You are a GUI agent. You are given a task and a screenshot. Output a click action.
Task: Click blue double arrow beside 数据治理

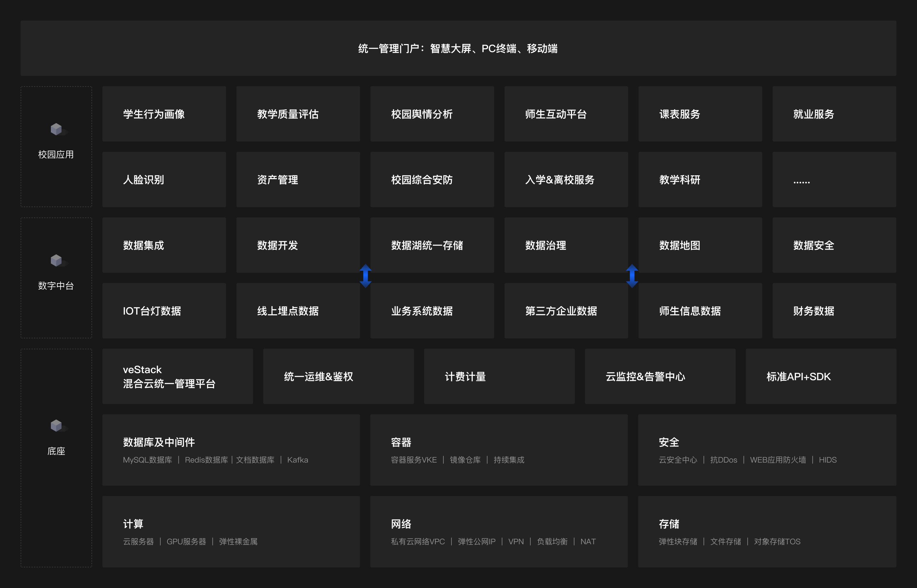click(x=632, y=276)
